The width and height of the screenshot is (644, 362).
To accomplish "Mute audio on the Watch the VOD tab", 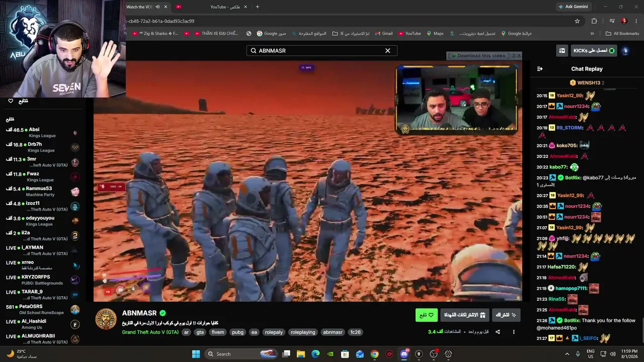I will click(157, 7).
